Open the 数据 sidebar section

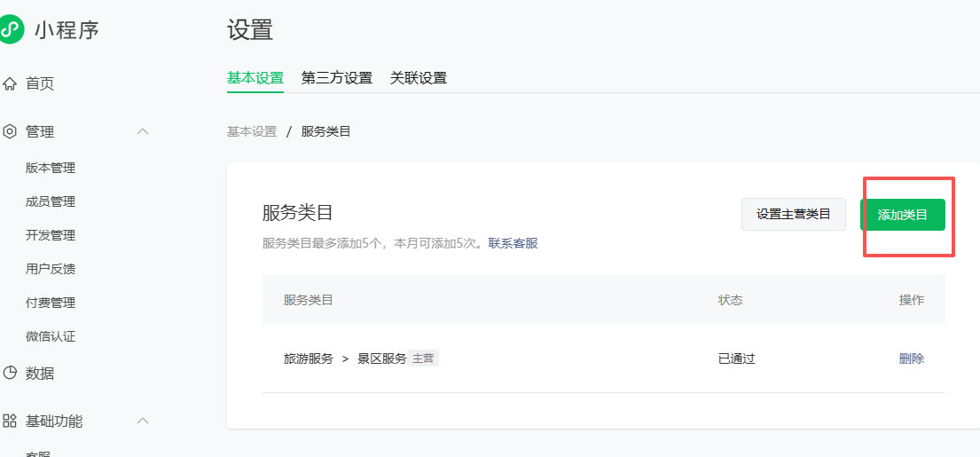click(40, 374)
